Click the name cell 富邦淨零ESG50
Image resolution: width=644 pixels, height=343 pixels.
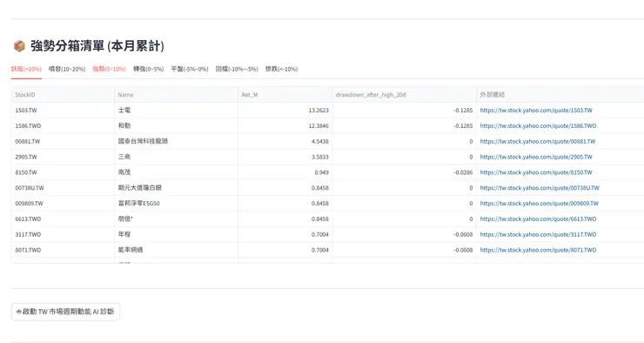click(x=176, y=204)
